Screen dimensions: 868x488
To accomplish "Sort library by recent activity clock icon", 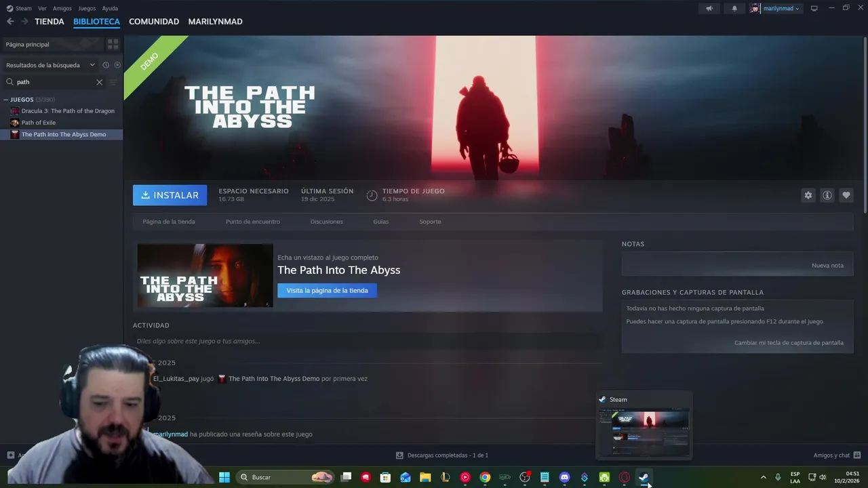I will tap(106, 65).
